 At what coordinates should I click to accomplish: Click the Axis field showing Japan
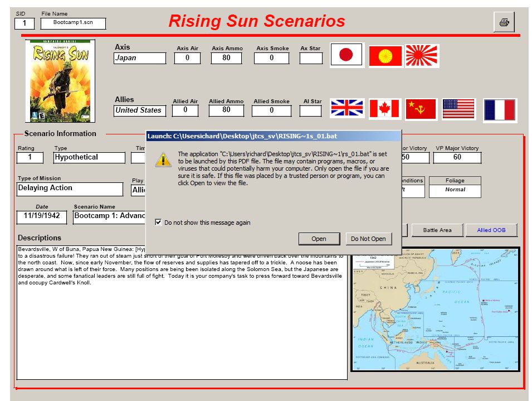pyautogui.click(x=140, y=58)
